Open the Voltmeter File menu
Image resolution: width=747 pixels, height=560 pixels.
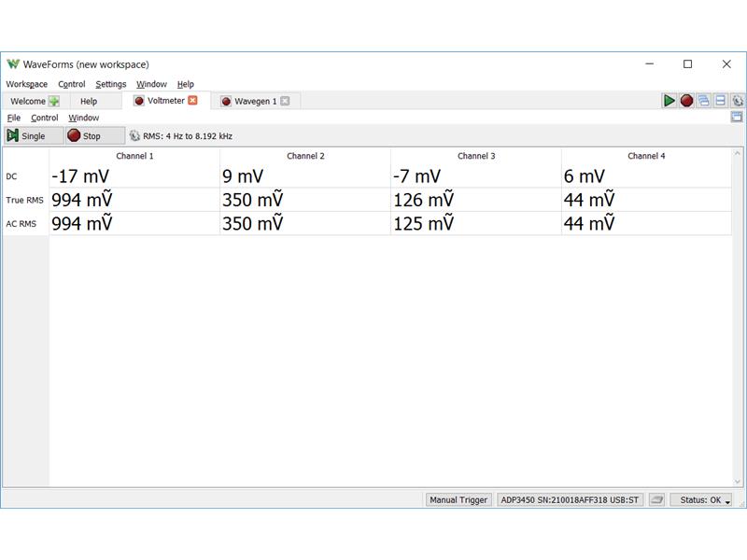(13, 118)
